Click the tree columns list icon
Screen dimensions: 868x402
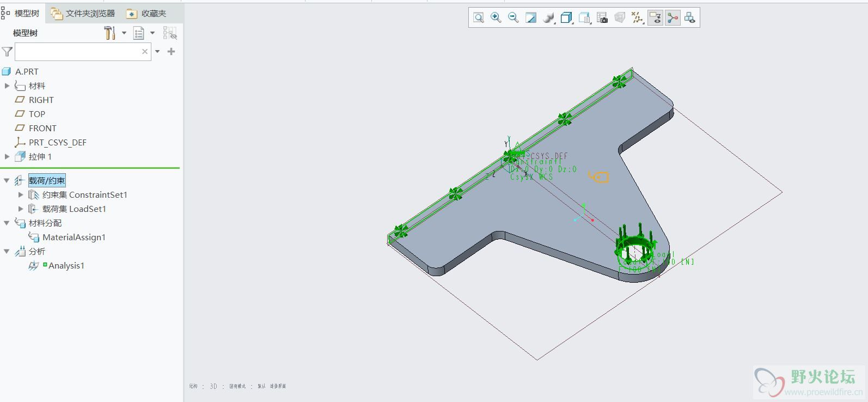tap(139, 33)
